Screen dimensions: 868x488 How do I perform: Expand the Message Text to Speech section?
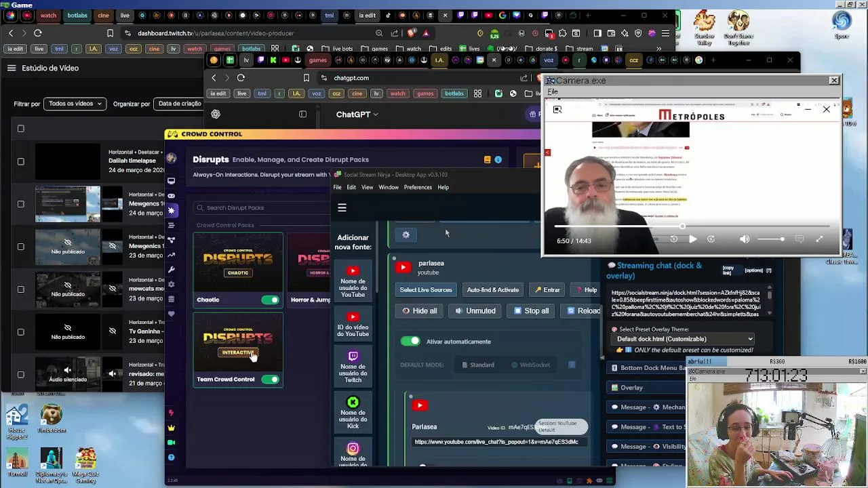pyautogui.click(x=648, y=427)
